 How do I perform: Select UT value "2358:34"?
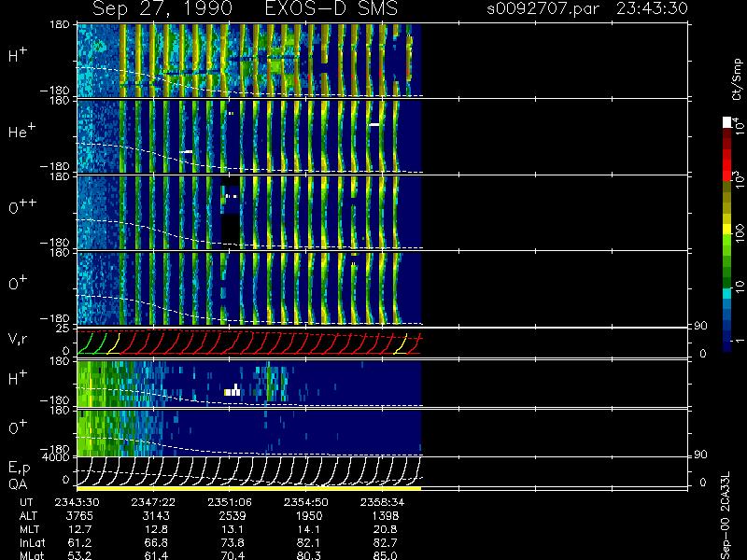pyautogui.click(x=382, y=502)
